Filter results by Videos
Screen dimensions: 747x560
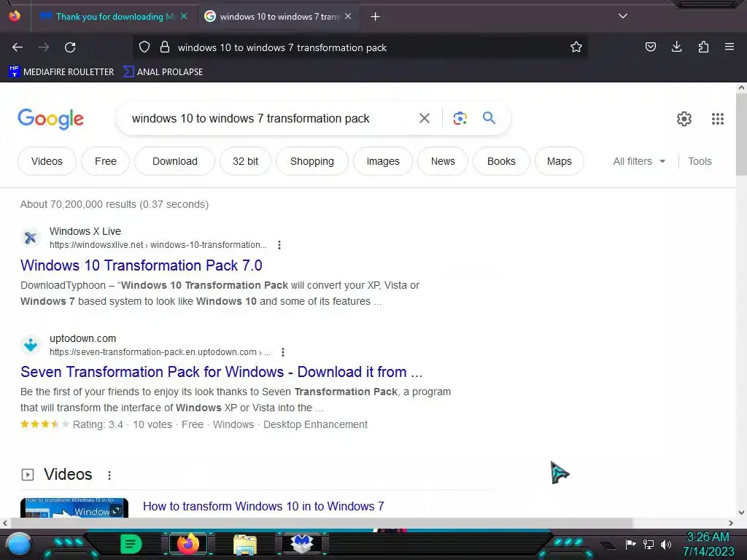pyautogui.click(x=47, y=161)
